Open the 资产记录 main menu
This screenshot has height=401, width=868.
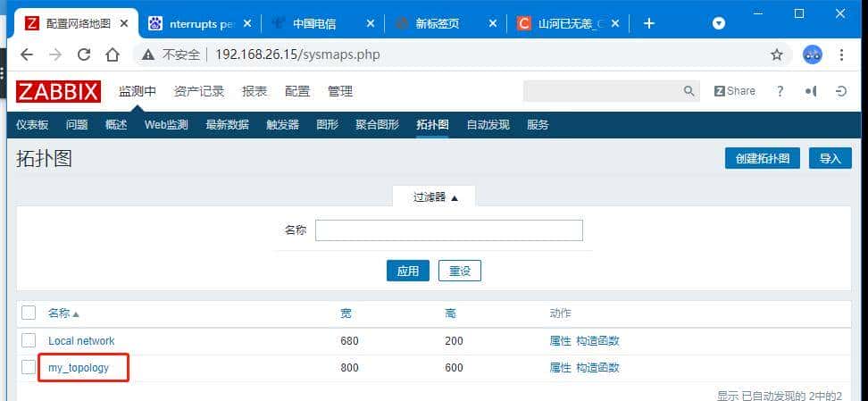click(199, 91)
